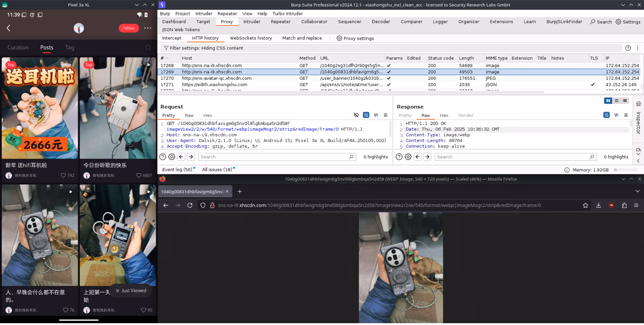Toggle hiding of non-printable characters in Request

(x=356, y=115)
